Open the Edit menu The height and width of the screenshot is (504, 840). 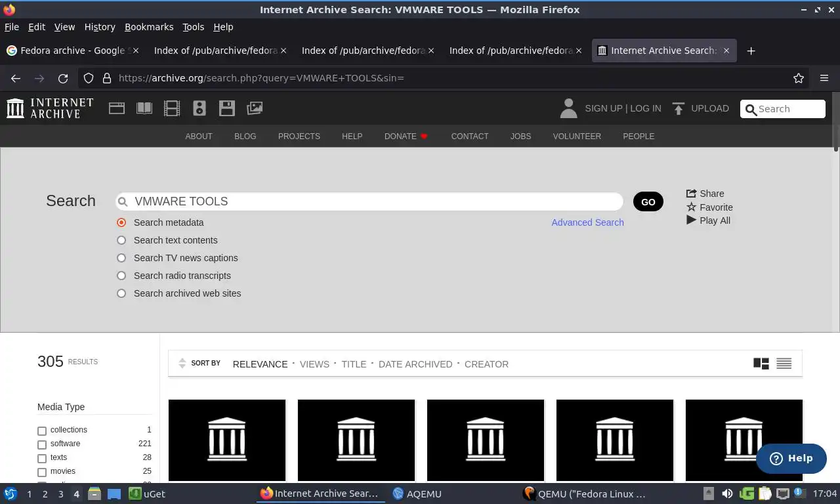(x=37, y=27)
